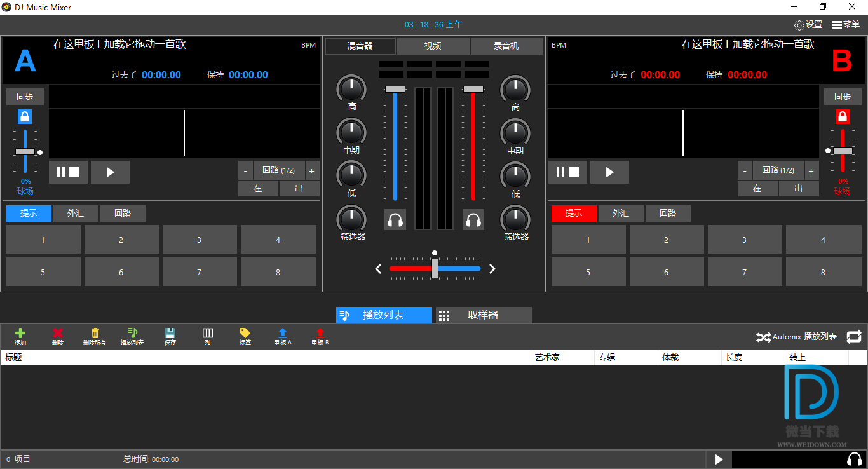Select deck B 外汇 tab
Viewport: 868px width, 469px height.
621,214
